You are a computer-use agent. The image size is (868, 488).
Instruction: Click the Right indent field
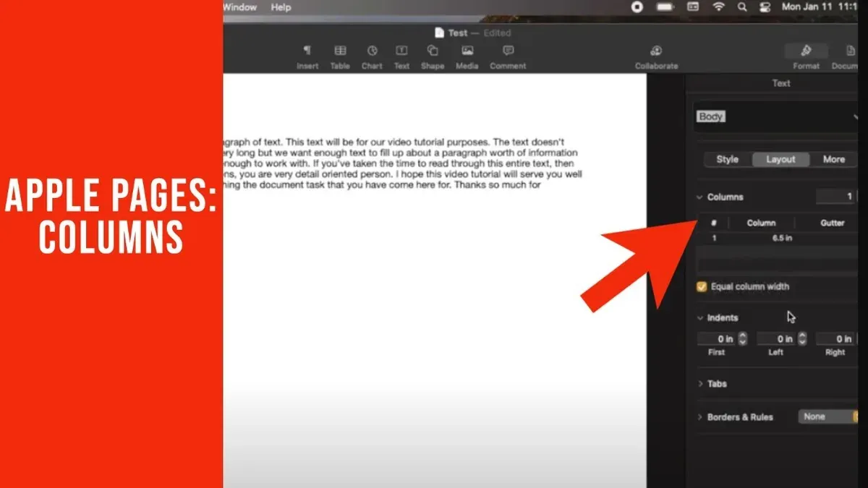(x=835, y=338)
